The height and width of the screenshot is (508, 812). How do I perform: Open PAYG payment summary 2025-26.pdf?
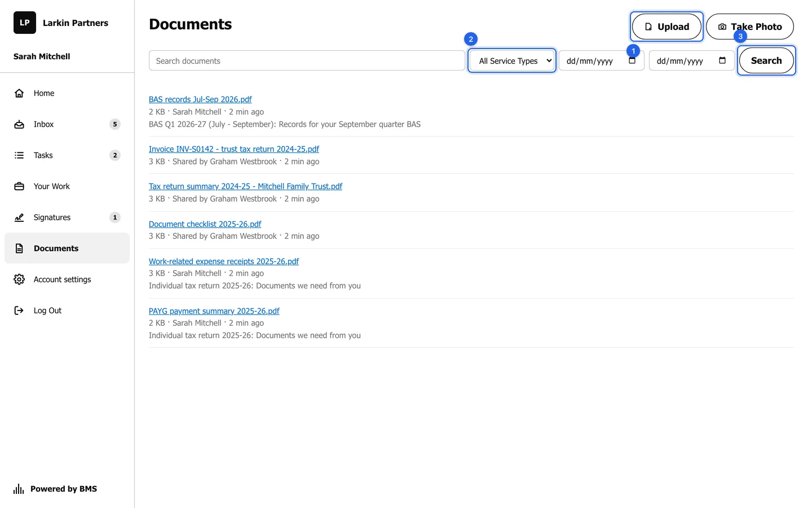214,311
